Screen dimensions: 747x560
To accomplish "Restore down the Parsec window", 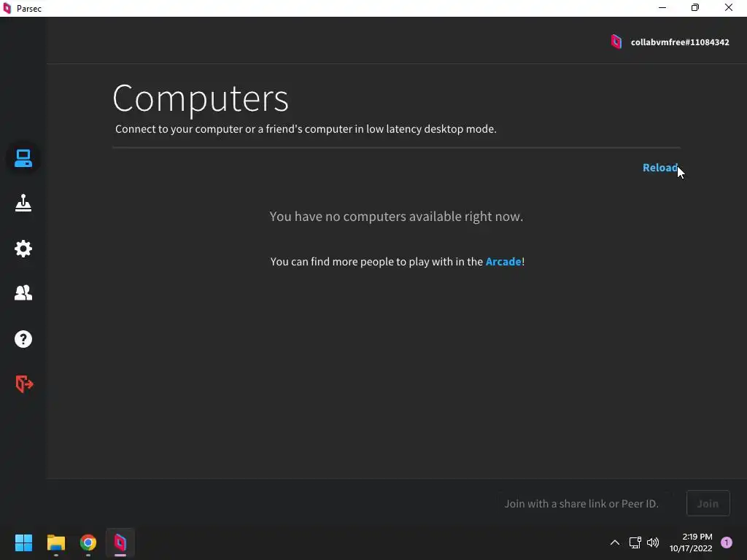I will click(695, 7).
